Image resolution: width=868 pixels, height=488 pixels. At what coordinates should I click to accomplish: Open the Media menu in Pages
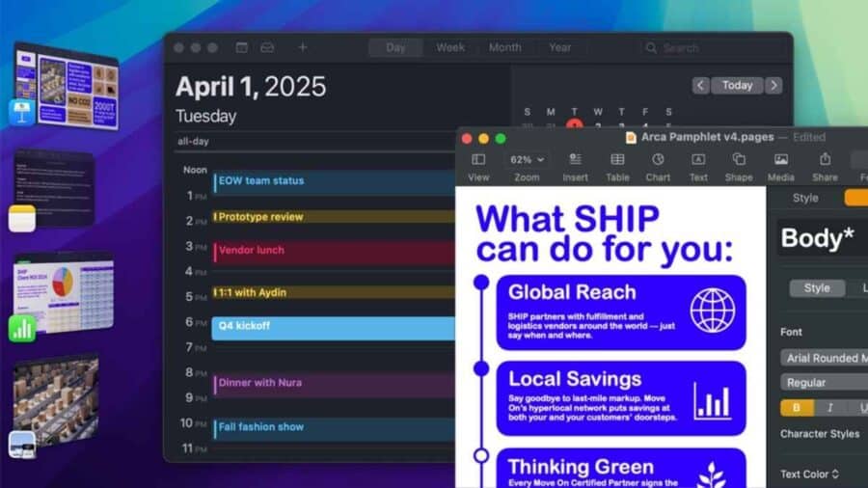click(x=781, y=160)
